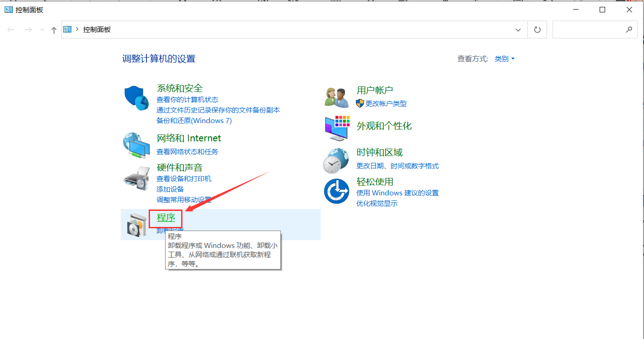Open 通过文件历史记录保存你的文件备份副本 link
The height and width of the screenshot is (339, 644).
point(218,110)
